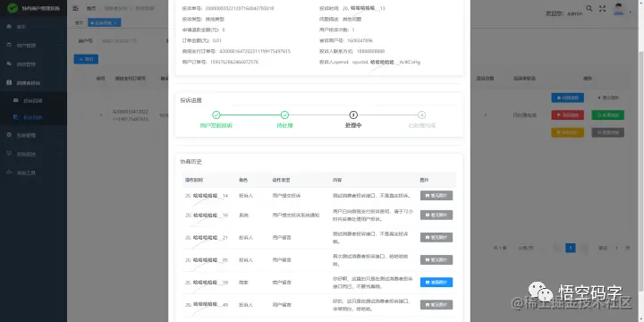Viewport: 644px width, 322px height.
Task: Click the image button in the 49 history row
Action: (436, 305)
